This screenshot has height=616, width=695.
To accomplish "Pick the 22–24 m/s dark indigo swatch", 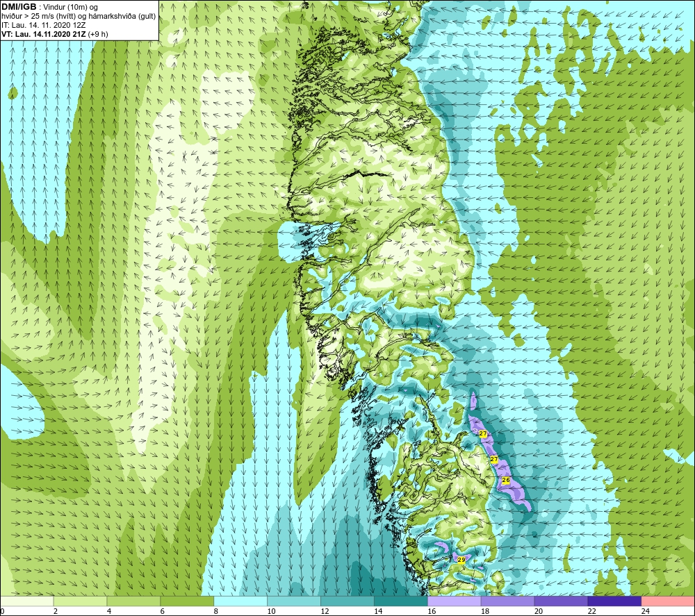I will [614, 601].
